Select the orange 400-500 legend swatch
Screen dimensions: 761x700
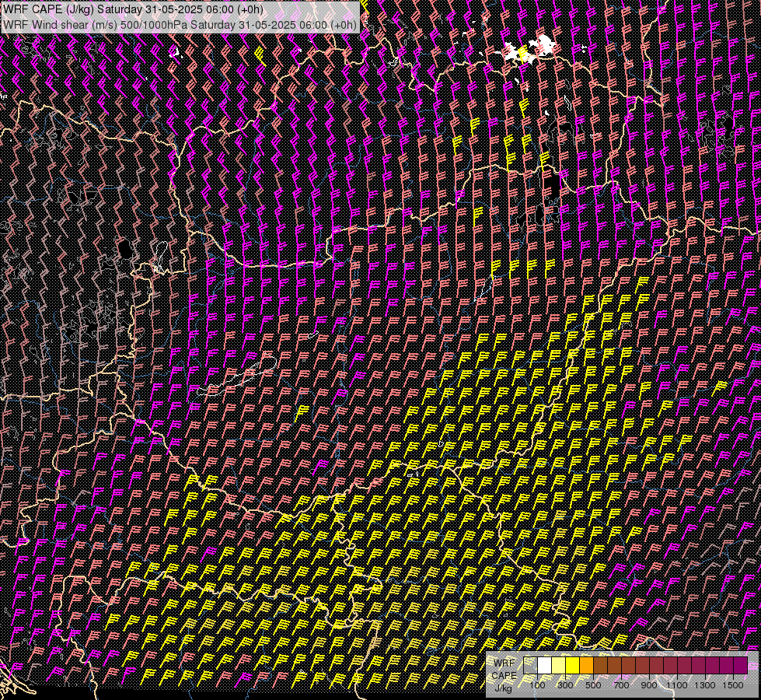586,666
